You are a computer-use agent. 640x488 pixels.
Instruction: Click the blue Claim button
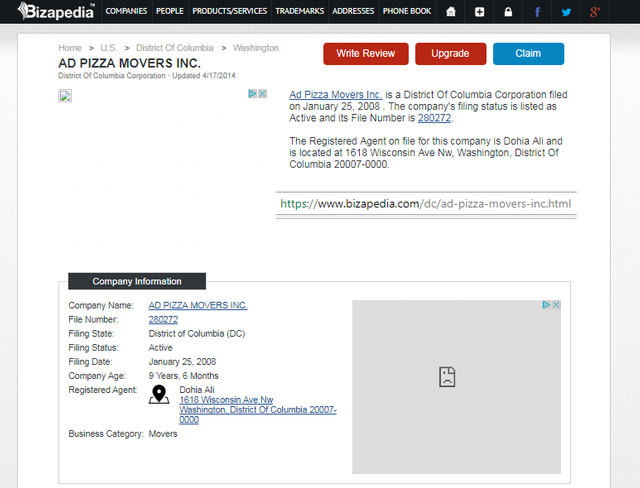point(528,53)
